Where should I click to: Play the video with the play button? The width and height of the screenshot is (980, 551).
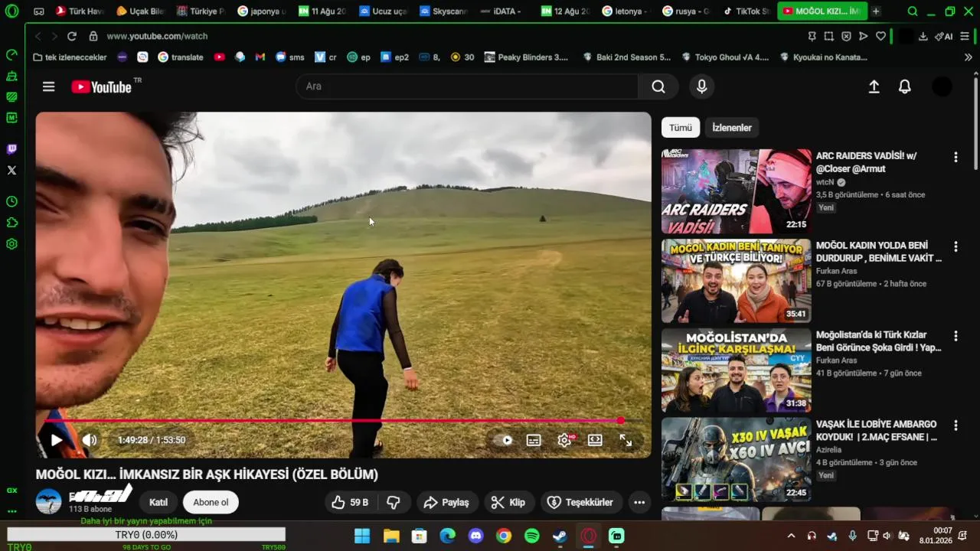tap(56, 440)
